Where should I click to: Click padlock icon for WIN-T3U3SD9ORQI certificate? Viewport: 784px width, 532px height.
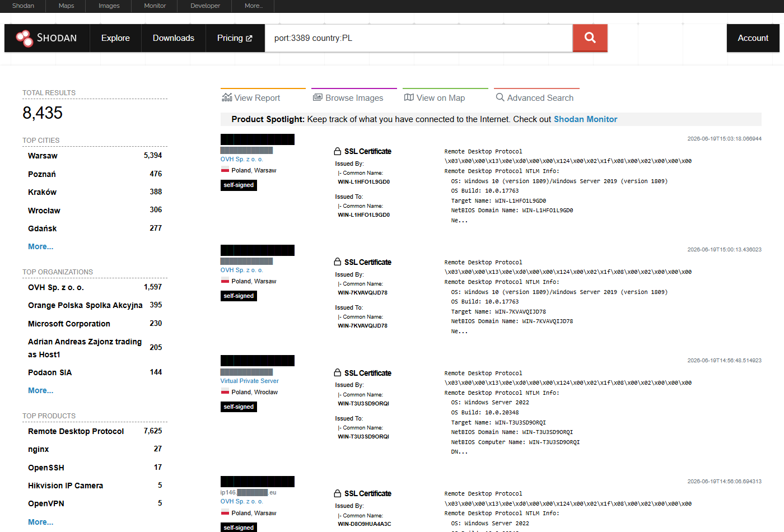pyautogui.click(x=338, y=373)
